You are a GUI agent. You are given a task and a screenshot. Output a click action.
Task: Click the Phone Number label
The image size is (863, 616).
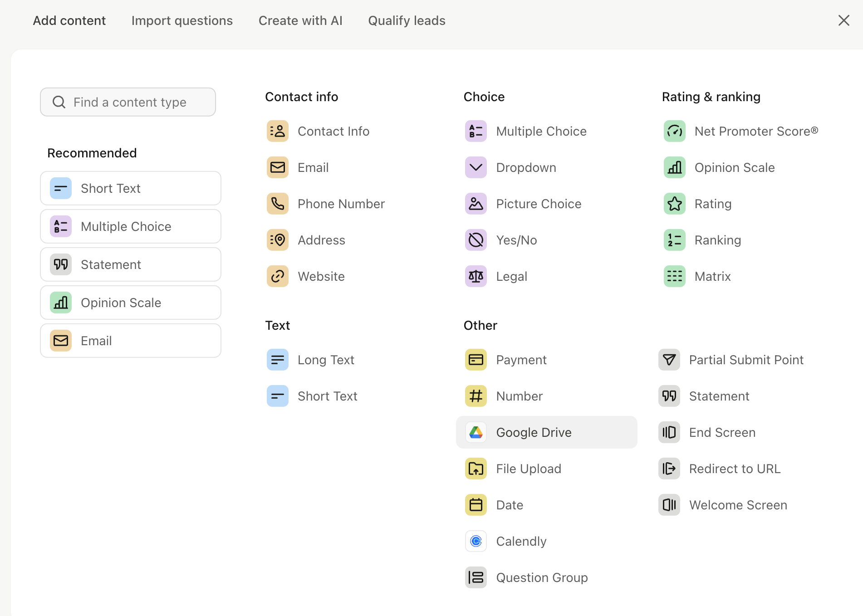click(341, 204)
